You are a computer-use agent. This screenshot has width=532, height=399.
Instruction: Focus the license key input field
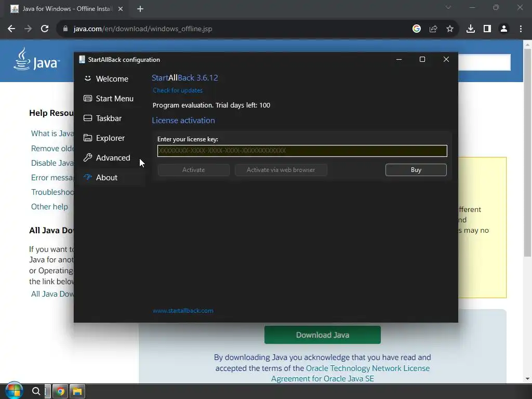pos(302,151)
